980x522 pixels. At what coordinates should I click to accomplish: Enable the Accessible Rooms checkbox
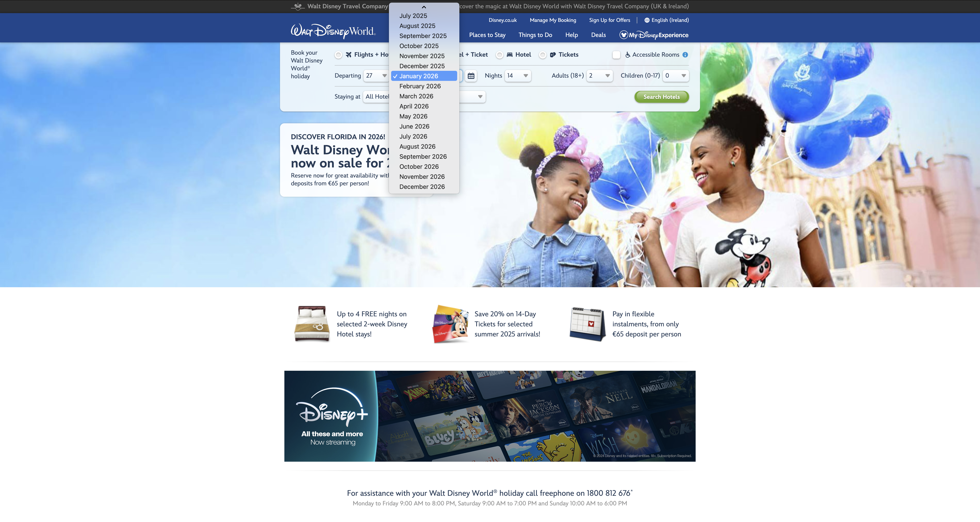616,55
